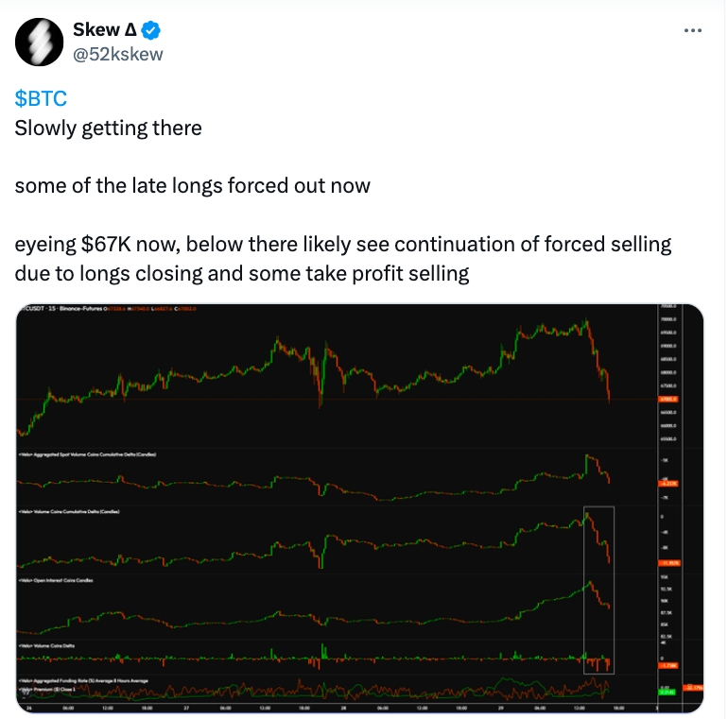Open the Skew profile avatar
This screenshot has height=719, width=728.
click(x=39, y=42)
